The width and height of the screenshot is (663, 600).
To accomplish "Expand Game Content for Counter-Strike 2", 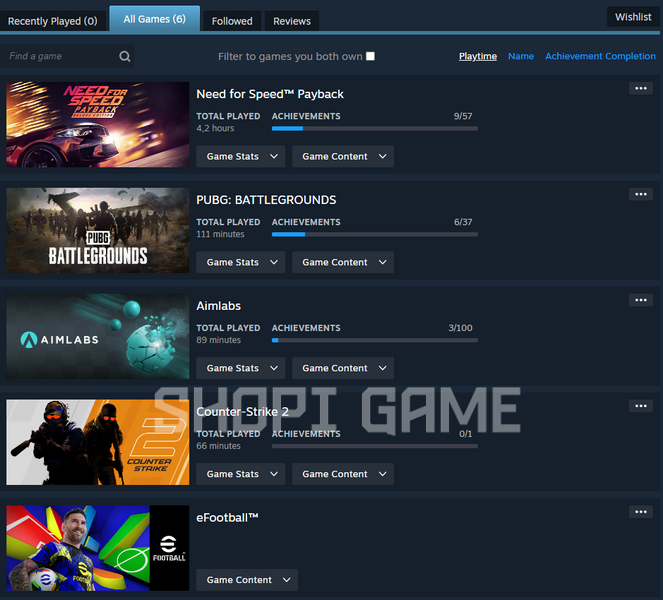I will (x=343, y=474).
